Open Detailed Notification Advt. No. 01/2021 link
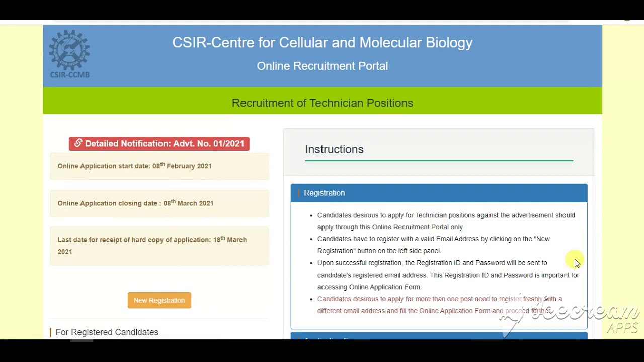The image size is (644, 362). 159,144
